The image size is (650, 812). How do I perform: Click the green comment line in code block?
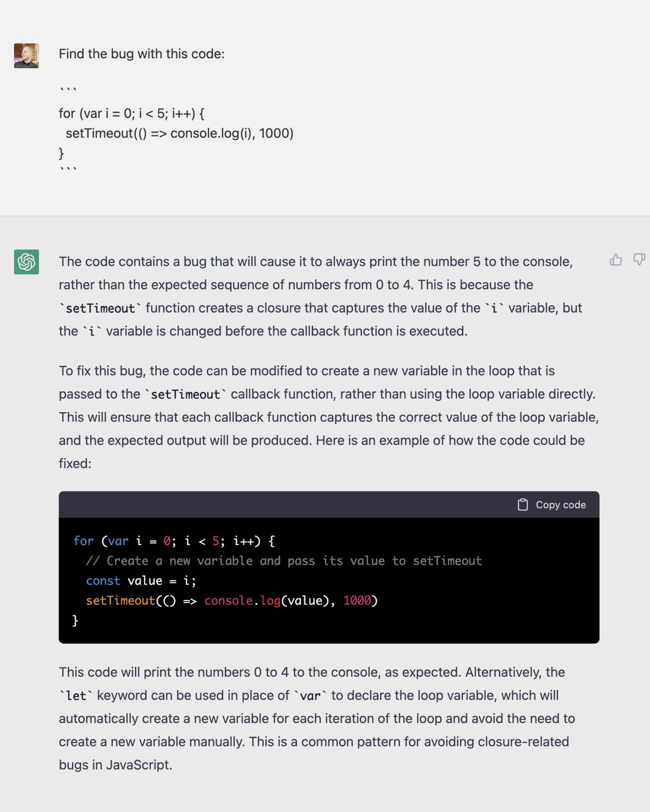(284, 561)
